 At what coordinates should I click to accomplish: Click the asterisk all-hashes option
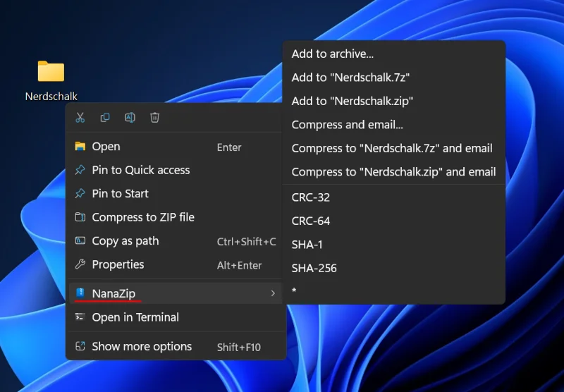[394, 291]
